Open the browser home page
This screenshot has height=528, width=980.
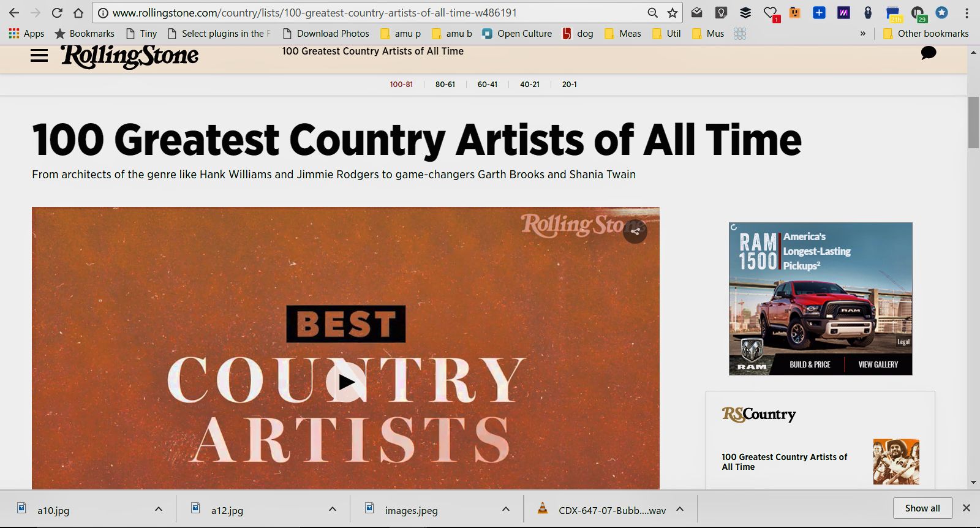[78, 13]
